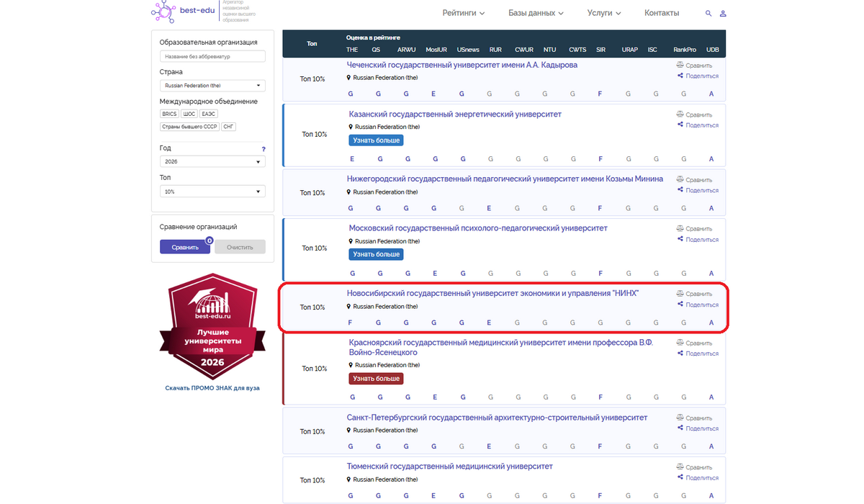Toggle the BRICS association filter

169,114
